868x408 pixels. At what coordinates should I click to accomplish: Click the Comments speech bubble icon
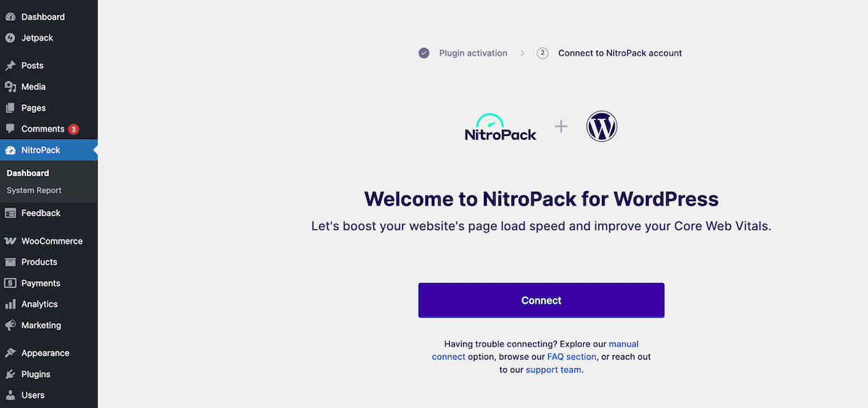(x=10, y=129)
